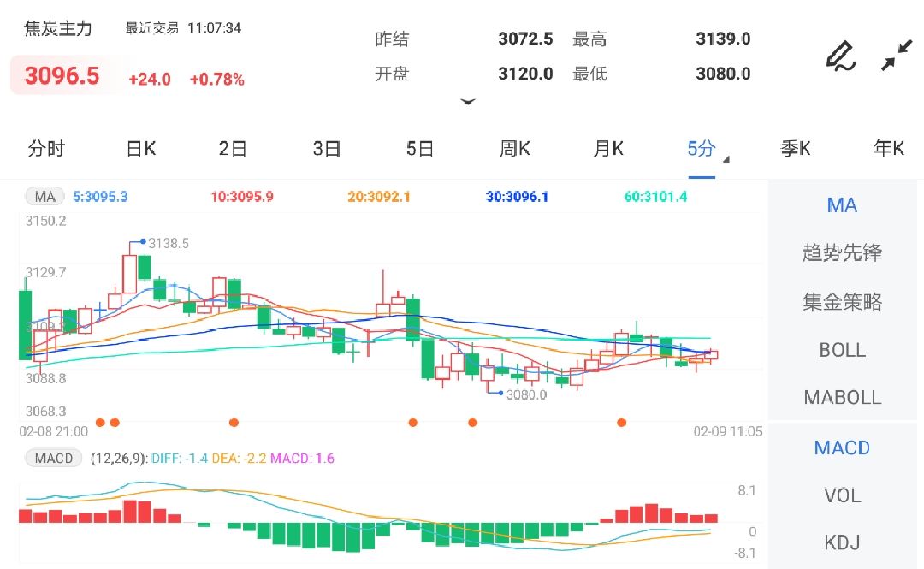
Task: Switch to the 分时 tab
Action: (x=46, y=149)
